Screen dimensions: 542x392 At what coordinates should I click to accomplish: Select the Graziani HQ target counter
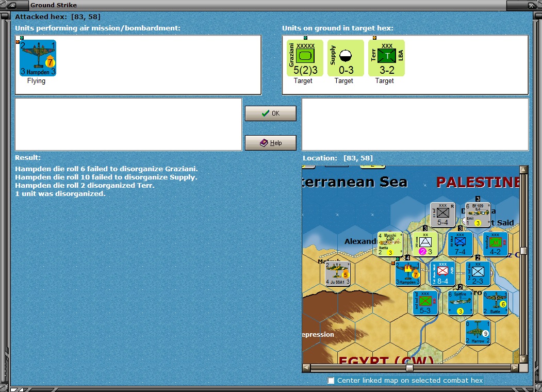[x=305, y=58]
